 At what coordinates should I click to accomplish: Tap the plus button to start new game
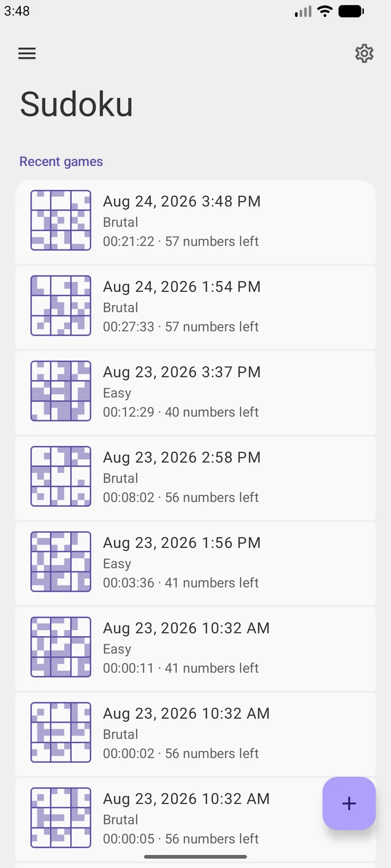point(349,803)
